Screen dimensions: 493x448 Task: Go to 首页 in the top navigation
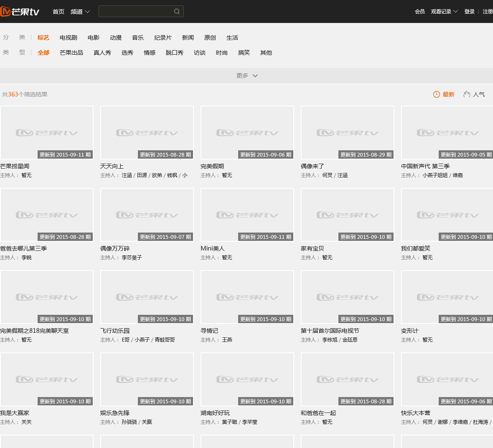click(x=58, y=12)
